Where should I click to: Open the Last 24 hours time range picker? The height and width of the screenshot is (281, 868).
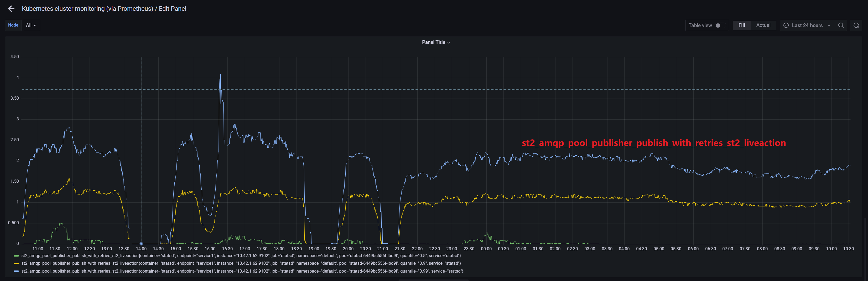click(806, 25)
